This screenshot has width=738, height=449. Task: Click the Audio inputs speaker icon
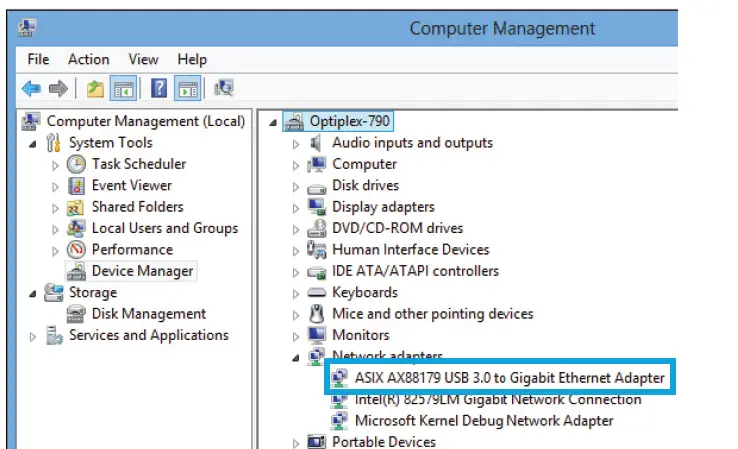pos(316,143)
